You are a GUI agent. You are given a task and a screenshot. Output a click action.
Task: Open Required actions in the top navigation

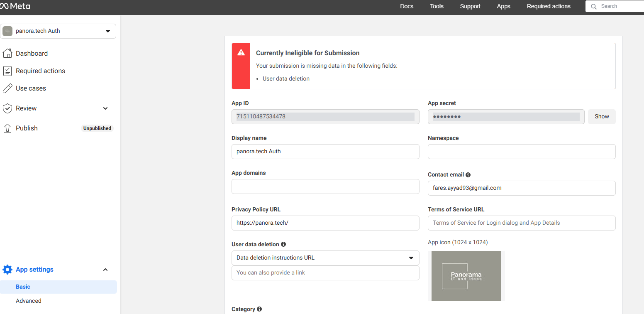tap(549, 6)
